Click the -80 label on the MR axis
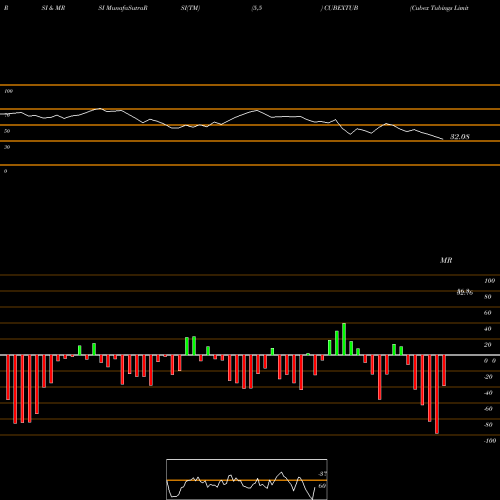Viewport: 500px width, 500px height. click(x=488, y=425)
